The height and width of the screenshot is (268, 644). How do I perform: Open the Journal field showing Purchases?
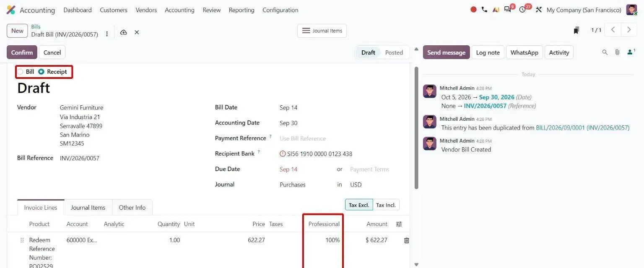[x=306, y=185]
